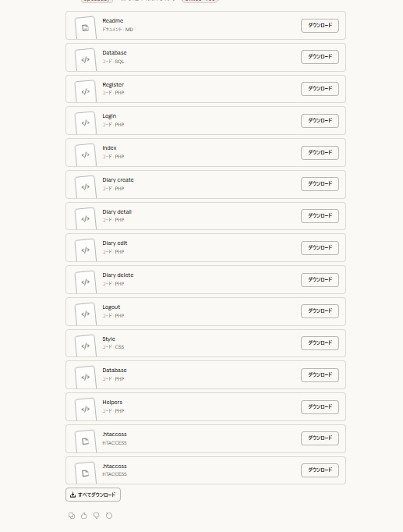
Task: Open the Diary edit file card
Action: click(206, 248)
